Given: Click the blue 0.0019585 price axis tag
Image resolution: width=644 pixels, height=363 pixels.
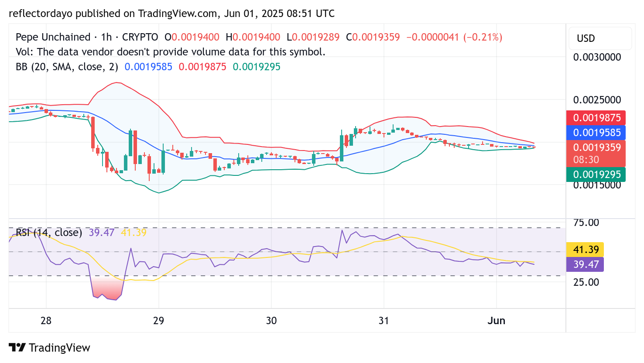Looking at the screenshot, I should (x=596, y=133).
